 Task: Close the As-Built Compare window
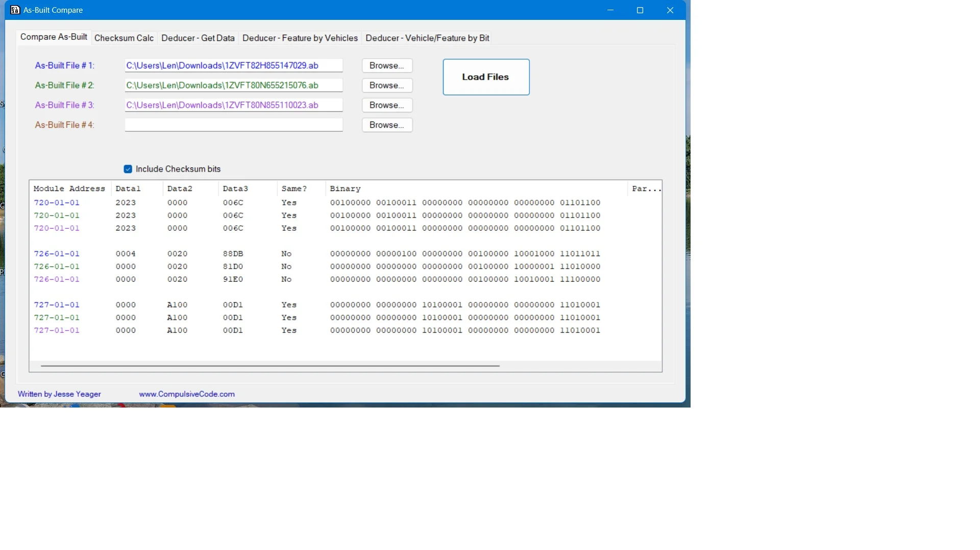click(670, 10)
